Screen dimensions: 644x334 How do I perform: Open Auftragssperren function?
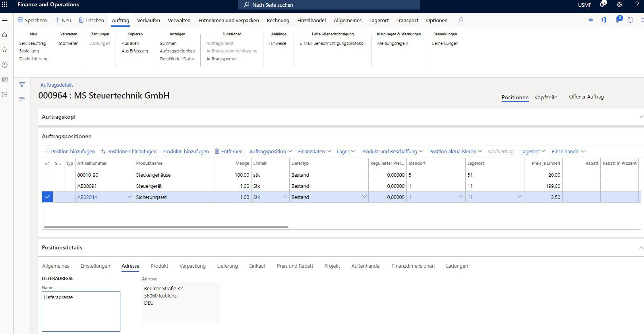(221, 59)
